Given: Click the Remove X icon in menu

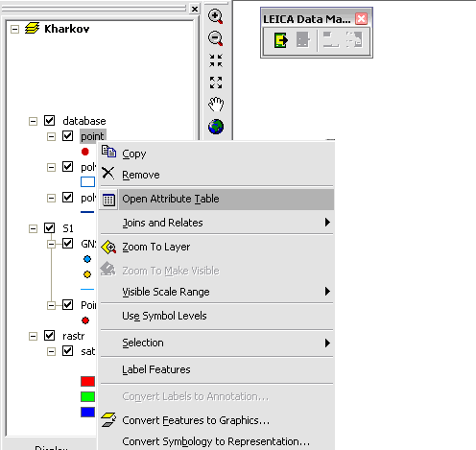Looking at the screenshot, I should [x=108, y=173].
